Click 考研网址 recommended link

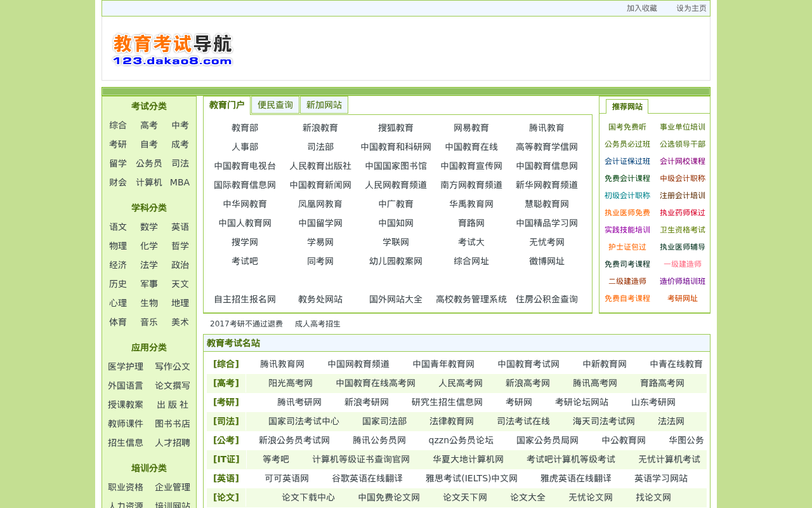click(683, 298)
